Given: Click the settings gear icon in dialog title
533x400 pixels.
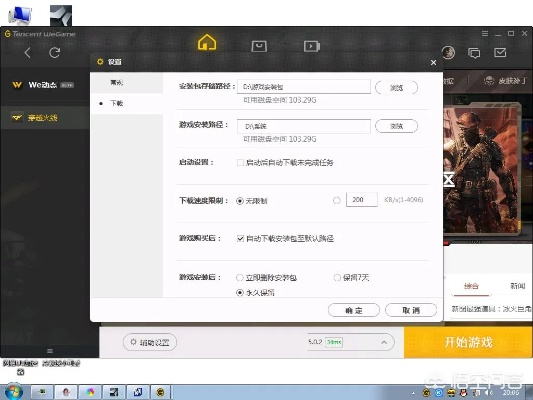Looking at the screenshot, I should click(x=100, y=62).
